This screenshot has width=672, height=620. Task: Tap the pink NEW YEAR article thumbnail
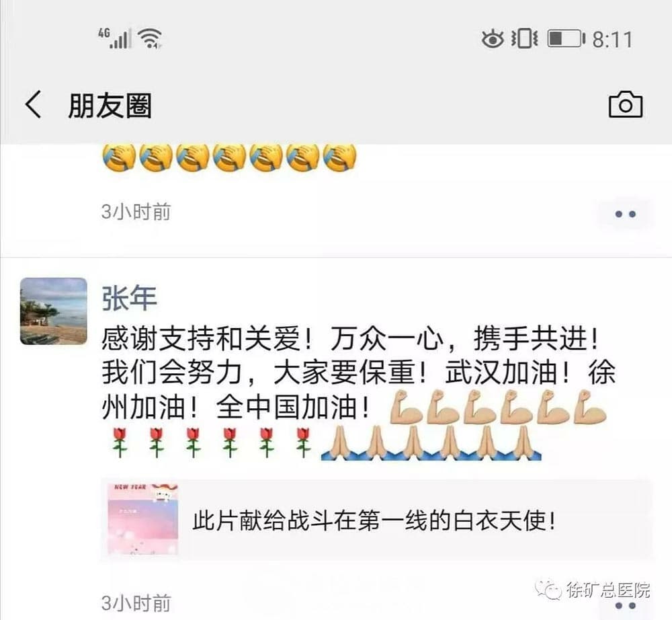click(142, 520)
